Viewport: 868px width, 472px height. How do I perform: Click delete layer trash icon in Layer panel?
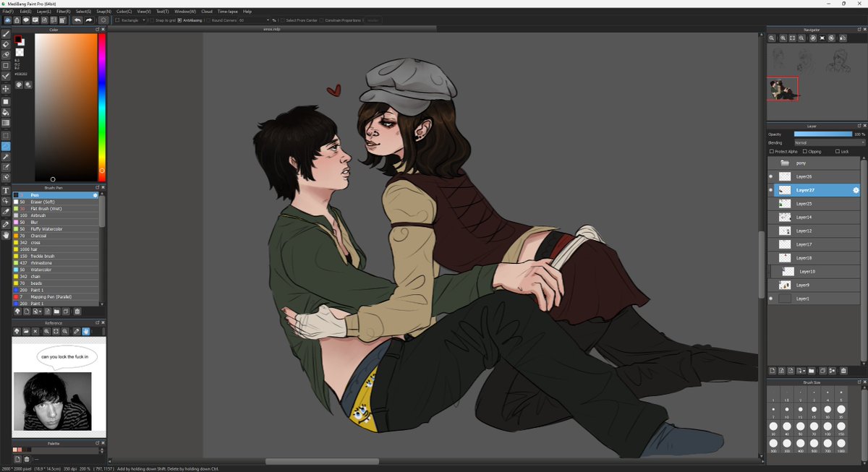843,371
